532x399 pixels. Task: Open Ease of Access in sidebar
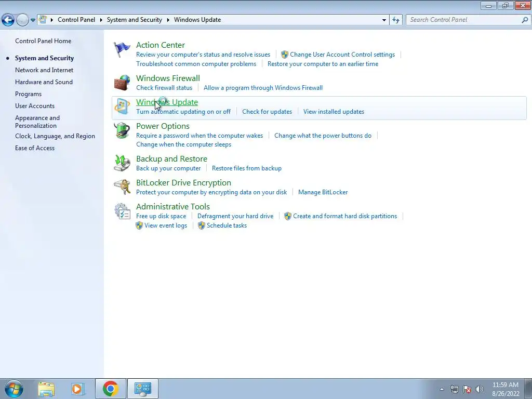[x=35, y=148]
